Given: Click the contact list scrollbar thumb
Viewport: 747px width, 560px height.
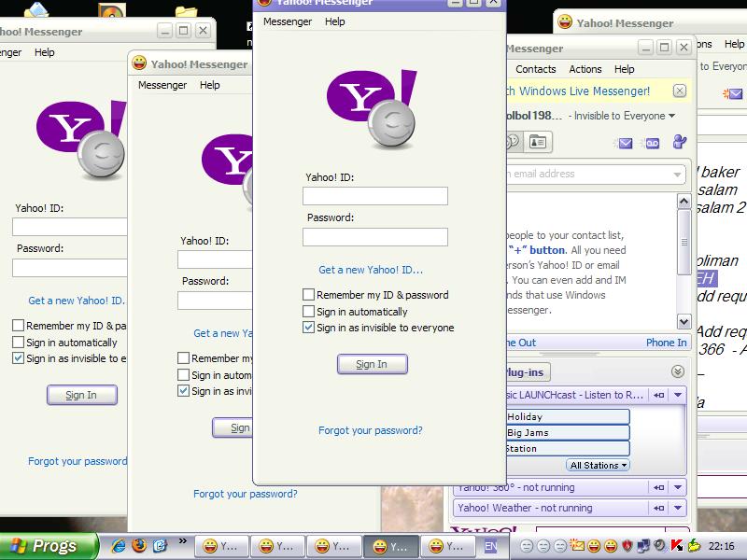Looking at the screenshot, I should click(684, 243).
